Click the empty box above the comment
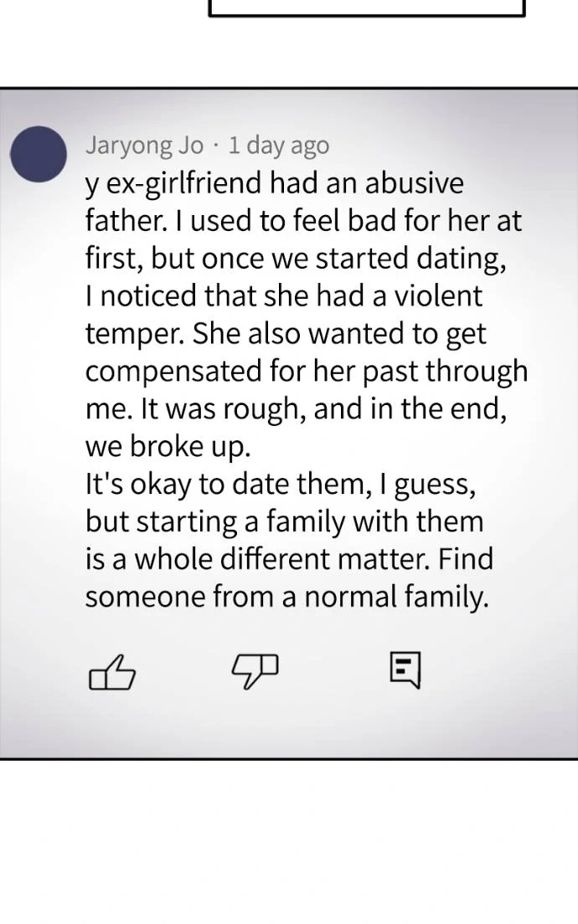This screenshot has width=578, height=924. 366,8
